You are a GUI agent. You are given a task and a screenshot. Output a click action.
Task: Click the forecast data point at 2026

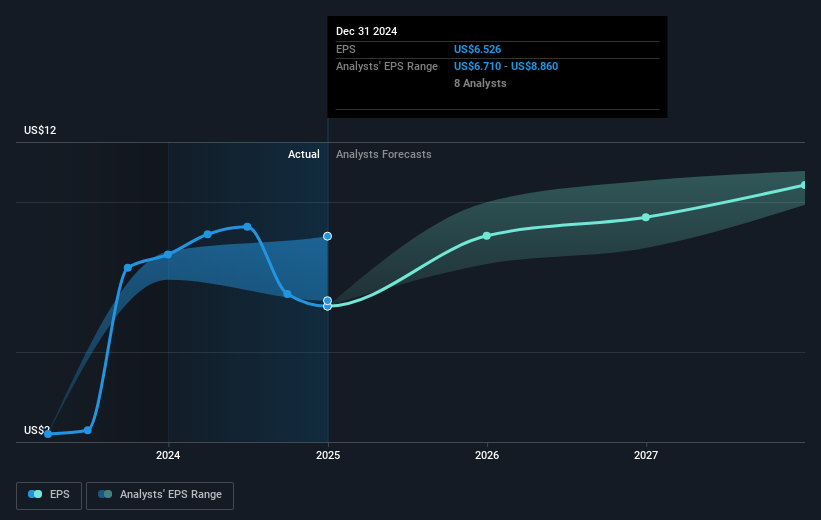pos(487,236)
